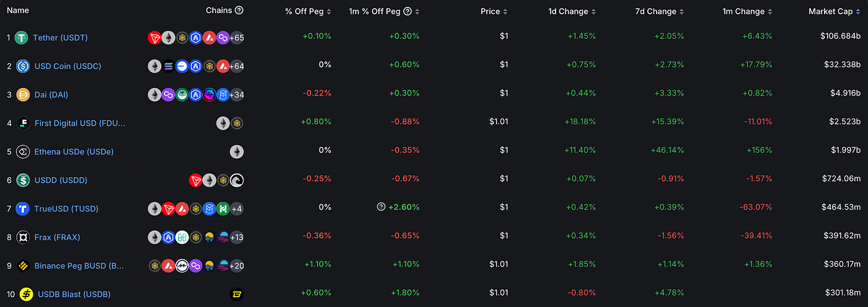Click the Polygon chain icon in Tether row
The width and height of the screenshot is (868, 307).
pos(223,38)
